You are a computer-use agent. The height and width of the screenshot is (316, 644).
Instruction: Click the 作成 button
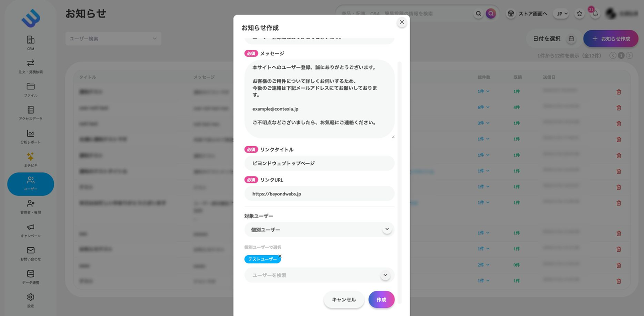tap(381, 299)
